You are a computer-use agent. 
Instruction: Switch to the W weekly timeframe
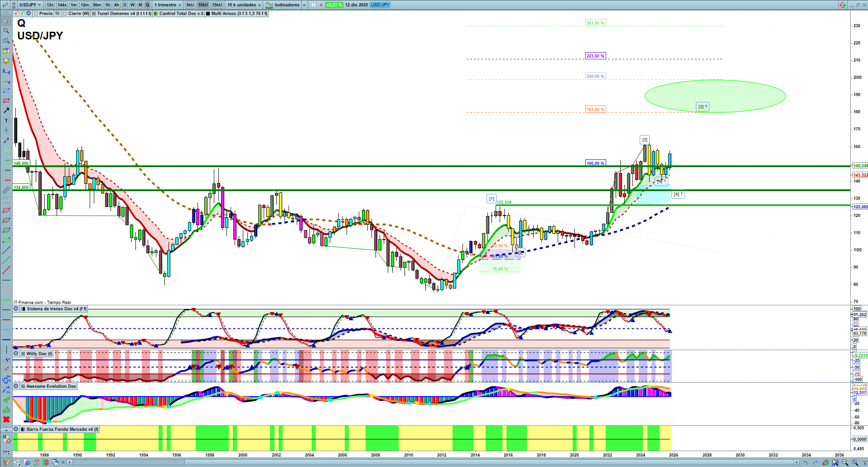pyautogui.click(x=132, y=5)
